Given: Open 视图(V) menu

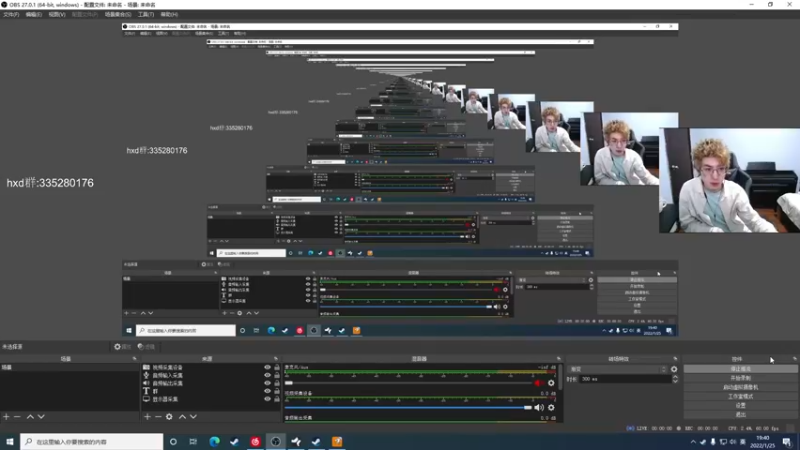Looking at the screenshot, I should pos(57,14).
